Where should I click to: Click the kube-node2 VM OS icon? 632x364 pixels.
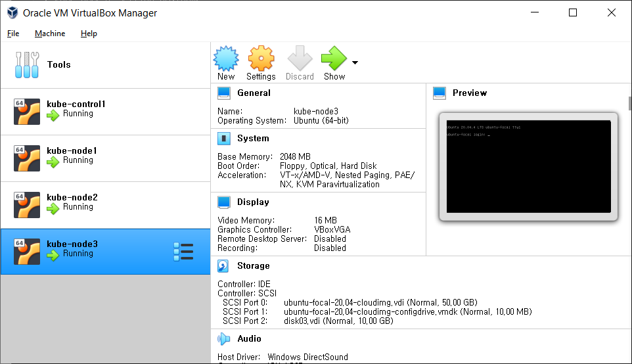[26, 205]
